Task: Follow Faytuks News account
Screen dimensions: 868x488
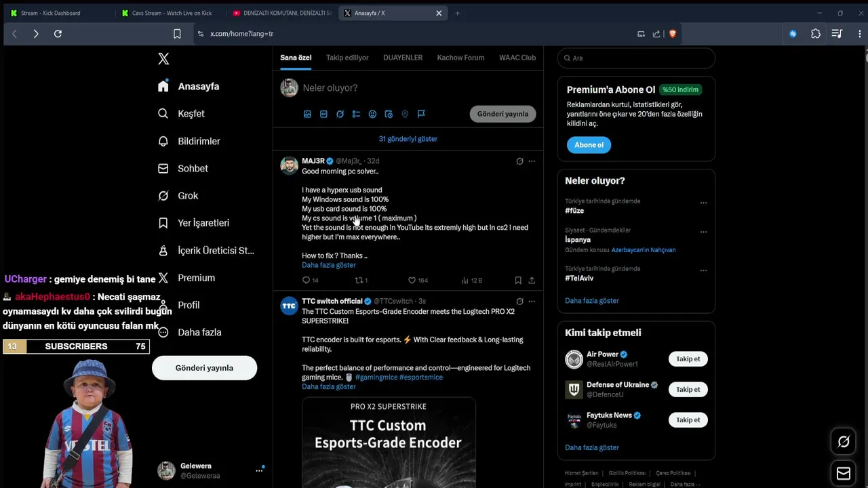Action: (688, 420)
